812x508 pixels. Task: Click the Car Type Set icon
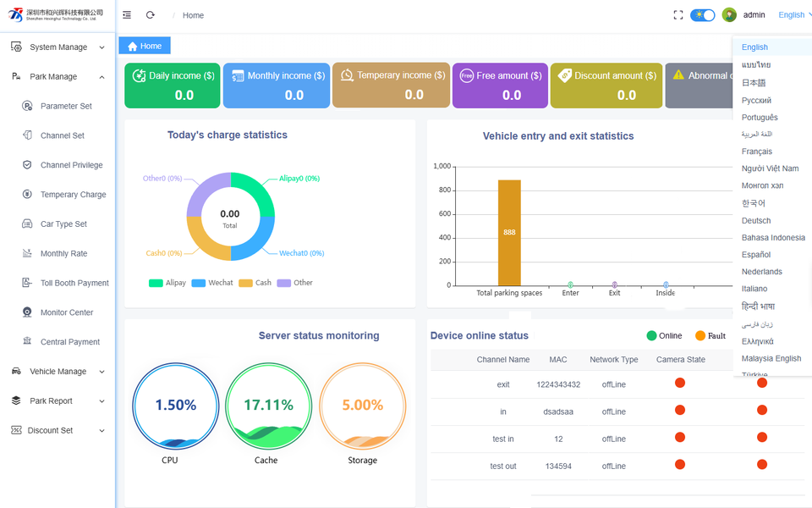tap(27, 224)
